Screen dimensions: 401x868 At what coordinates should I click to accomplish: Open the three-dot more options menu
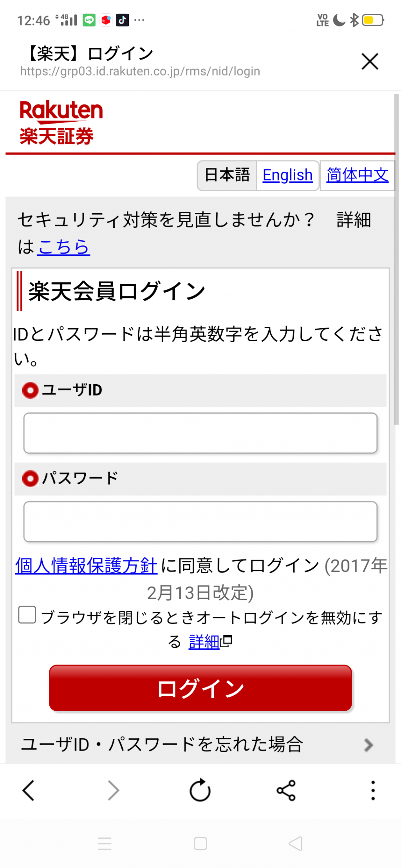coord(373,791)
